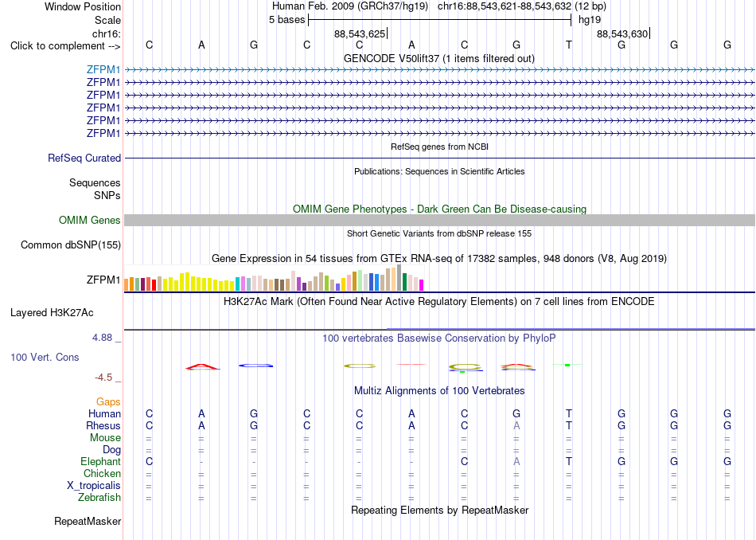Open Publications: Sequences in Scientific Articles title

click(x=439, y=171)
